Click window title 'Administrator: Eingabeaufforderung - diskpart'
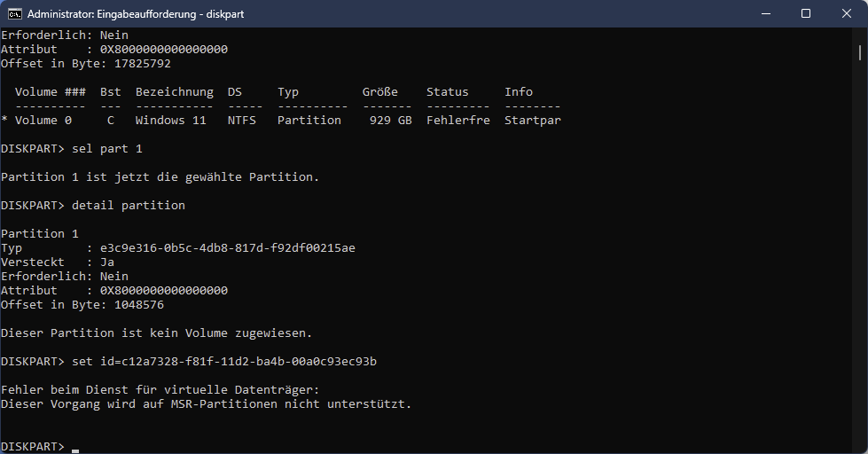Screen dimensions: 868x454 136,14
